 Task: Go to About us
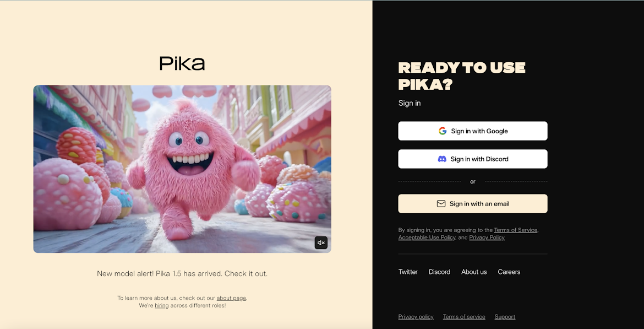474,272
